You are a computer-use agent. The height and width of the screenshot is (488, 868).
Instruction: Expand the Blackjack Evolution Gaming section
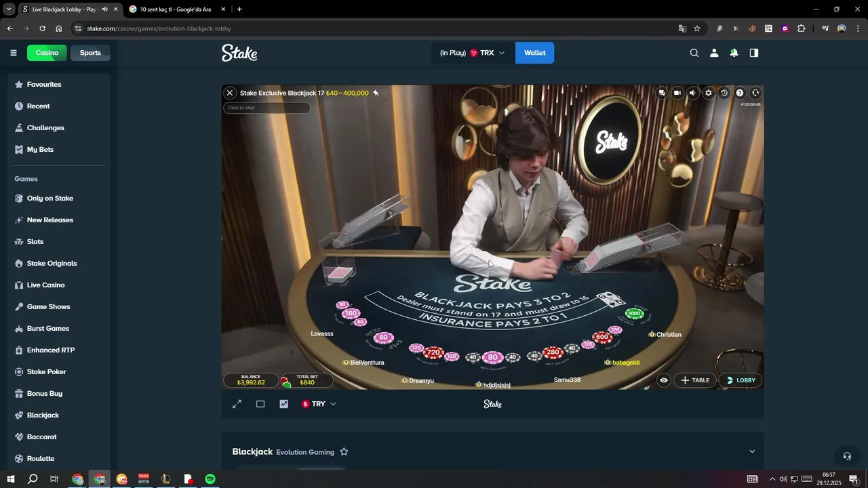click(751, 451)
